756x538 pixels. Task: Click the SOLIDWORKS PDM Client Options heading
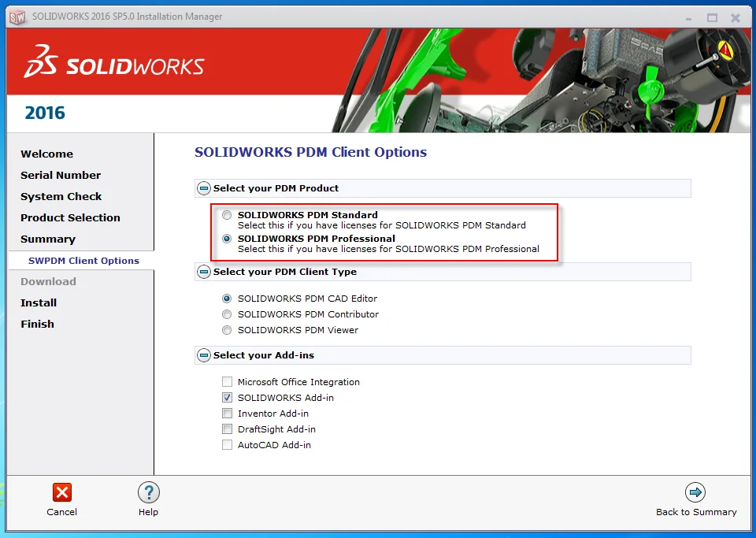coord(310,152)
